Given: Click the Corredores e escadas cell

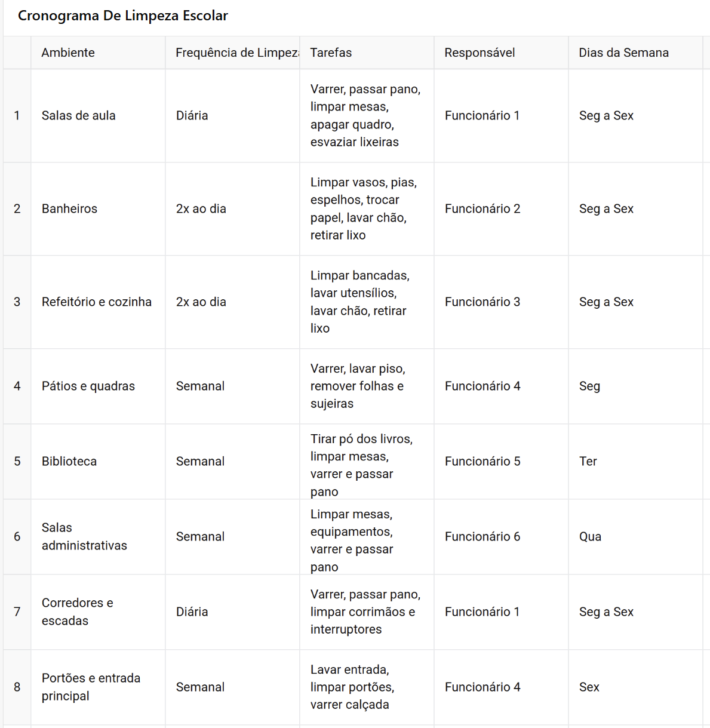Looking at the screenshot, I should (x=98, y=612).
